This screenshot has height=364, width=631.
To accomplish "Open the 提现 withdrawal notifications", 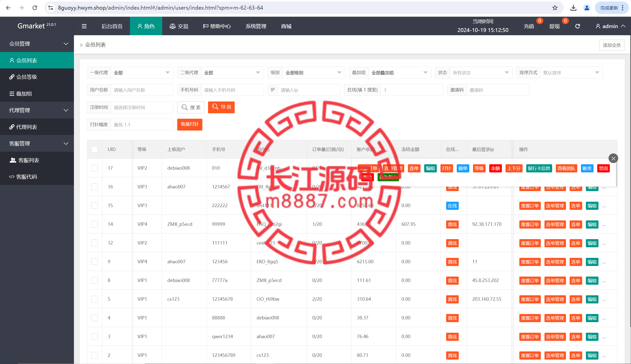I will click(554, 26).
